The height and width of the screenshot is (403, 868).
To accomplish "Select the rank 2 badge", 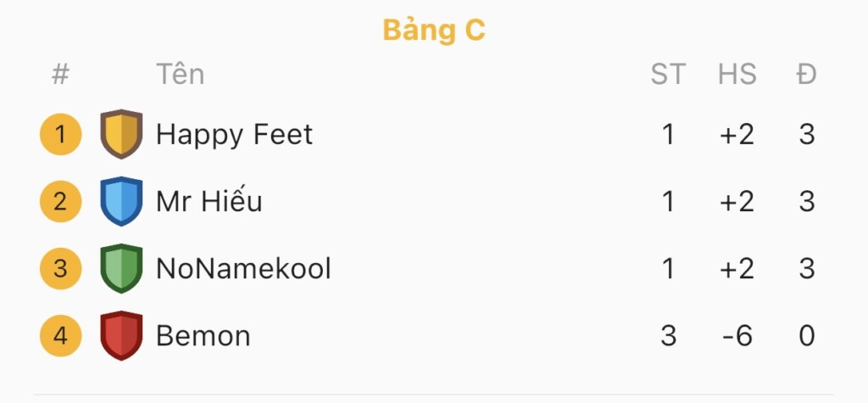I will (x=61, y=201).
